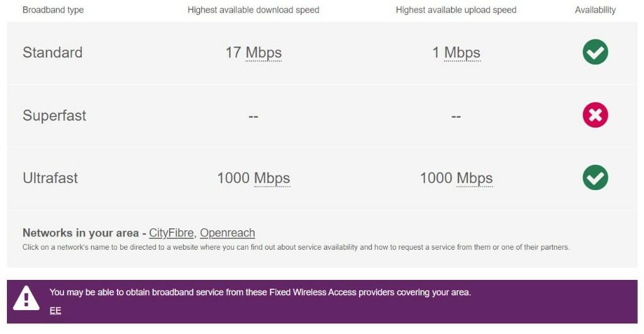This screenshot has height=334, width=644.
Task: Click the warning triangle icon in purple banner
Action: (x=26, y=298)
